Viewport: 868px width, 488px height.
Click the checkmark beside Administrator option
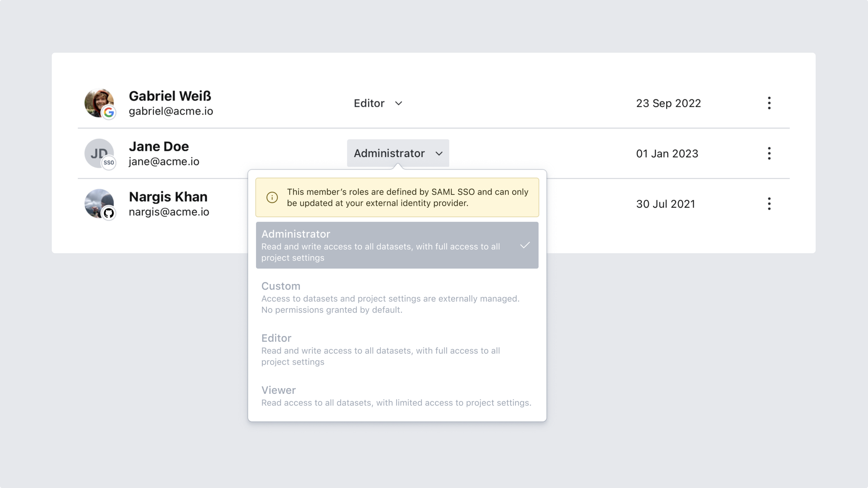[x=525, y=245]
